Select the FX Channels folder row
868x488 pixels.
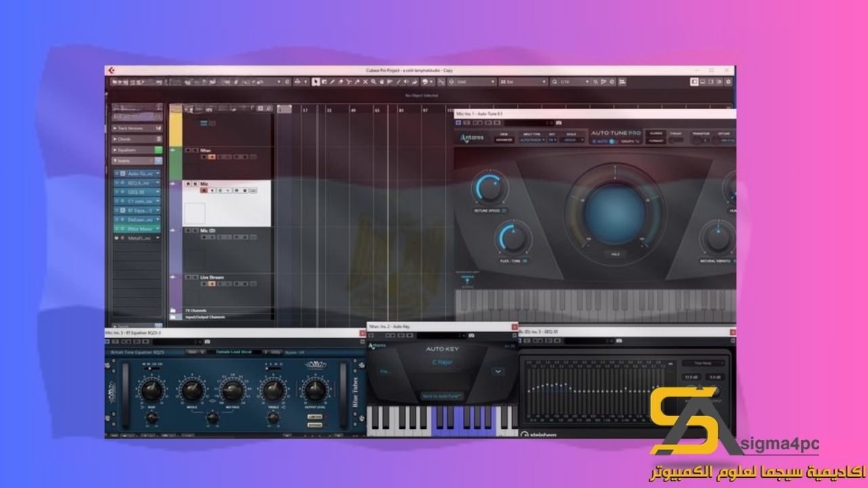pos(221,310)
